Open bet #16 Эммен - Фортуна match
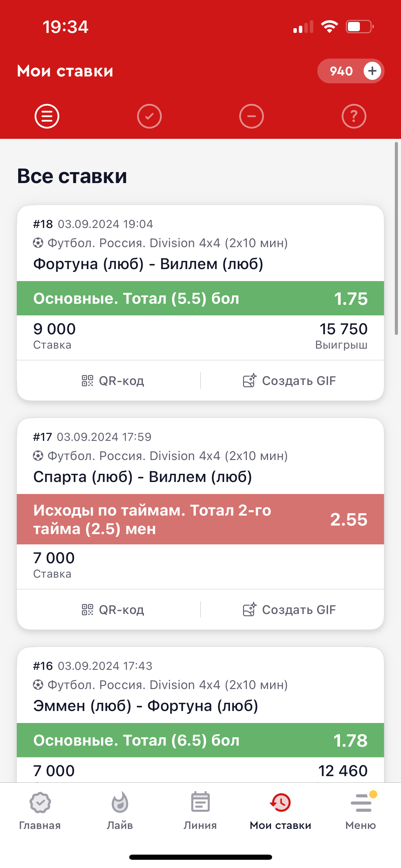The height and width of the screenshot is (868, 401). click(x=146, y=706)
